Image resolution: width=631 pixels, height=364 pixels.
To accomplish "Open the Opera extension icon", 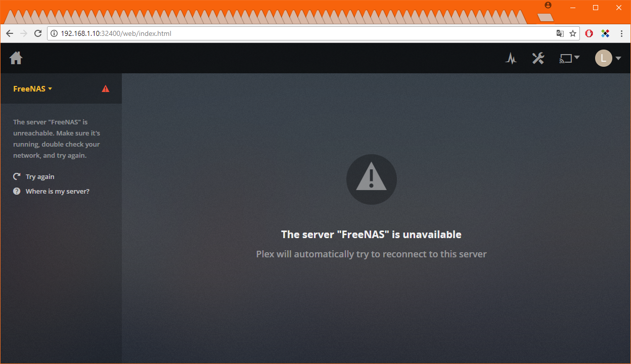I will pyautogui.click(x=589, y=33).
